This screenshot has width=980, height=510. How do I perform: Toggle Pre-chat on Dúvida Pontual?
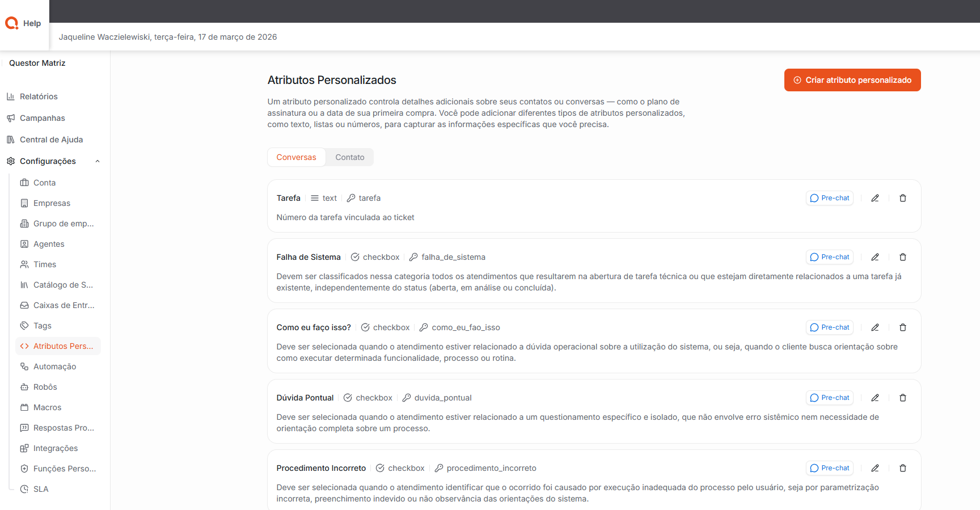click(829, 398)
